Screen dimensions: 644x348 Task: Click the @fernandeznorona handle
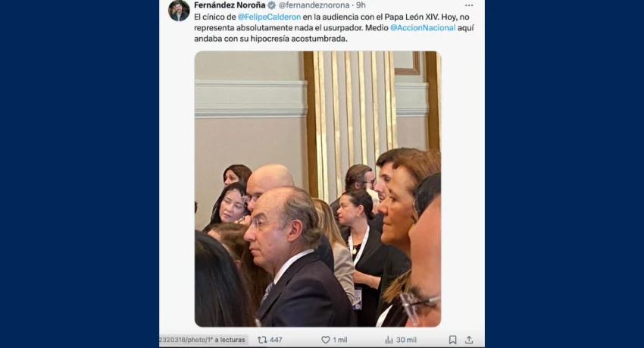tap(314, 5)
